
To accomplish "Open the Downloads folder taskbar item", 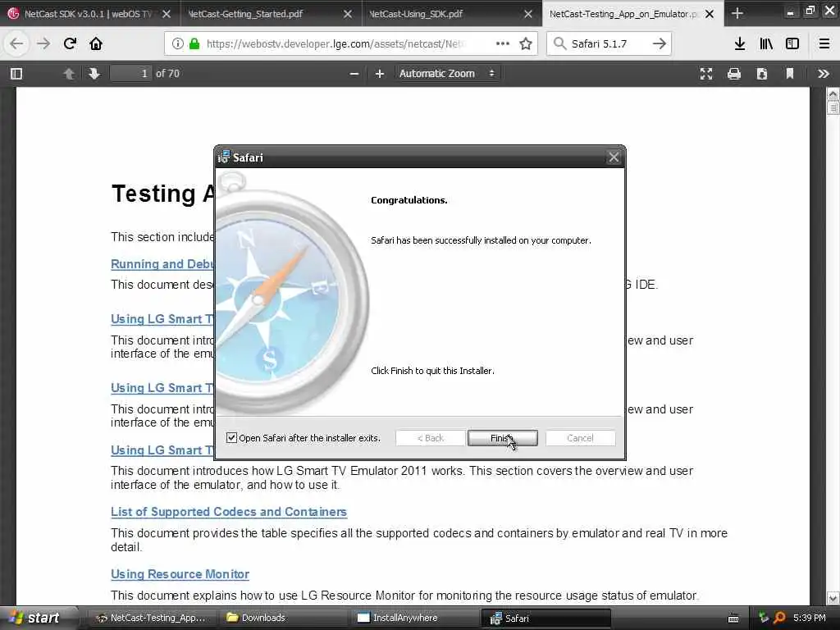I will pyautogui.click(x=284, y=618).
